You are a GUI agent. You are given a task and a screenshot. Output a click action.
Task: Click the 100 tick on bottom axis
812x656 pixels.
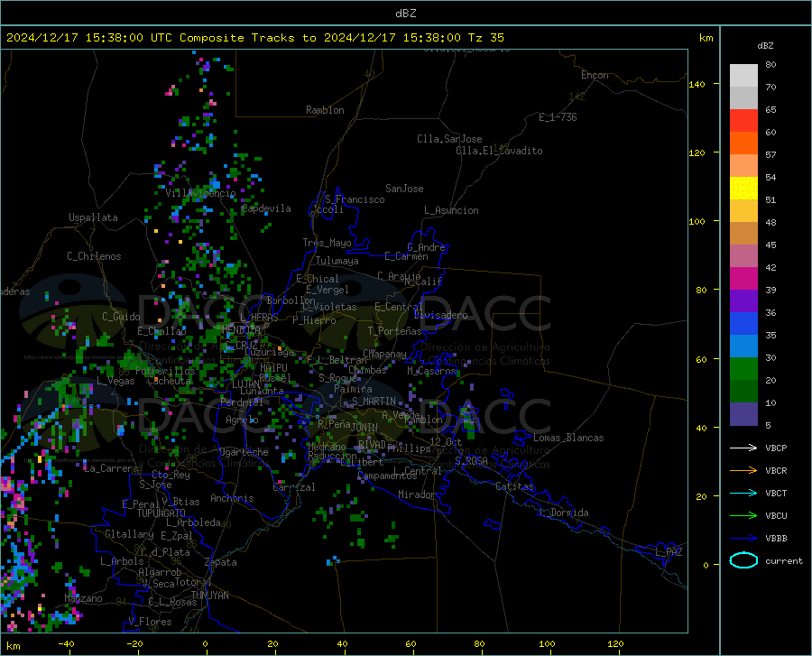(x=547, y=644)
